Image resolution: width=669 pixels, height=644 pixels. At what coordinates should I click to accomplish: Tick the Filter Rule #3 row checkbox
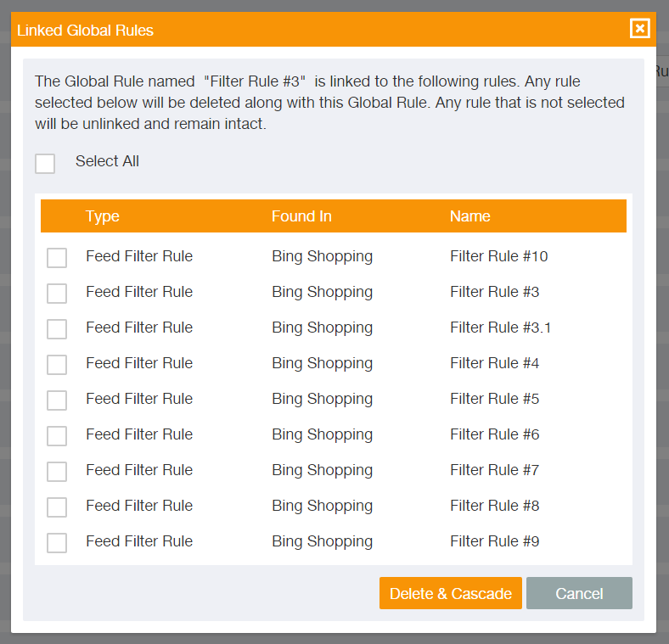tap(57, 294)
